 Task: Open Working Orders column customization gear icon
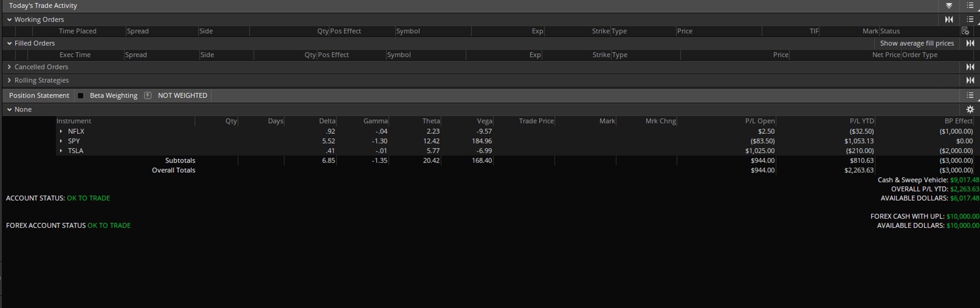[x=965, y=31]
